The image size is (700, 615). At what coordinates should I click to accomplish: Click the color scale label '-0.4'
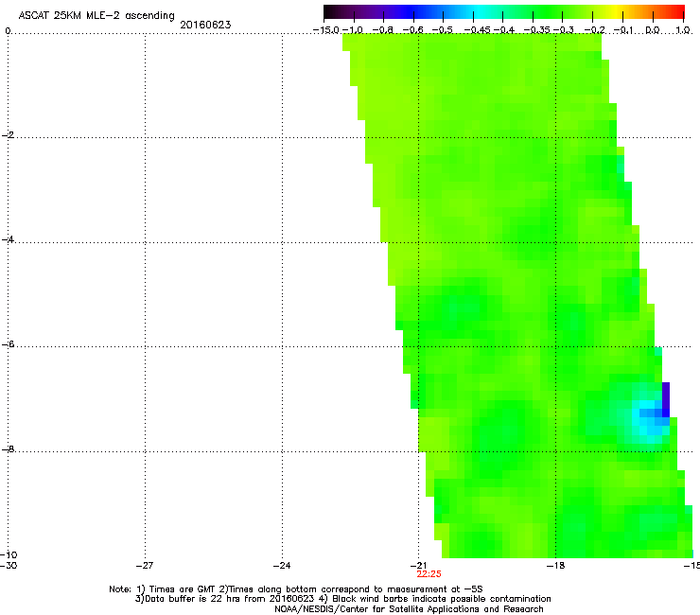[x=503, y=30]
